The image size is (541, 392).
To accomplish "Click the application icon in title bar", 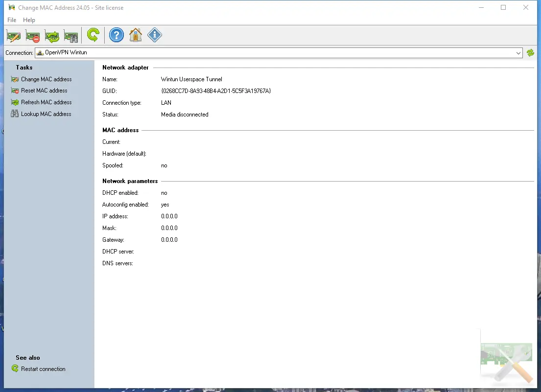I will pyautogui.click(x=12, y=7).
